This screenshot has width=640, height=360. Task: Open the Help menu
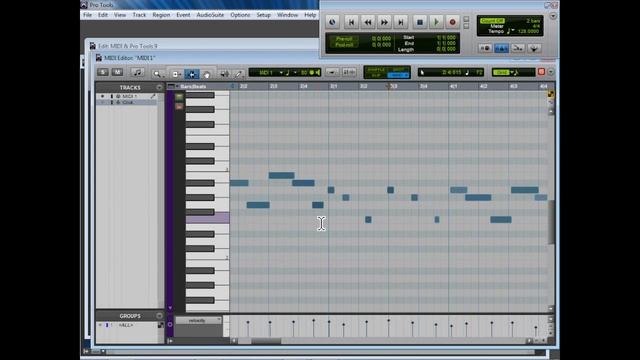(x=310, y=15)
